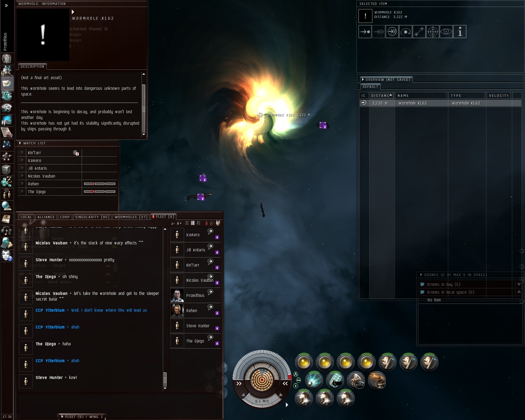The width and height of the screenshot is (525, 420).
Task: Select the Wormhole K162 row in overview
Action: (x=441, y=103)
